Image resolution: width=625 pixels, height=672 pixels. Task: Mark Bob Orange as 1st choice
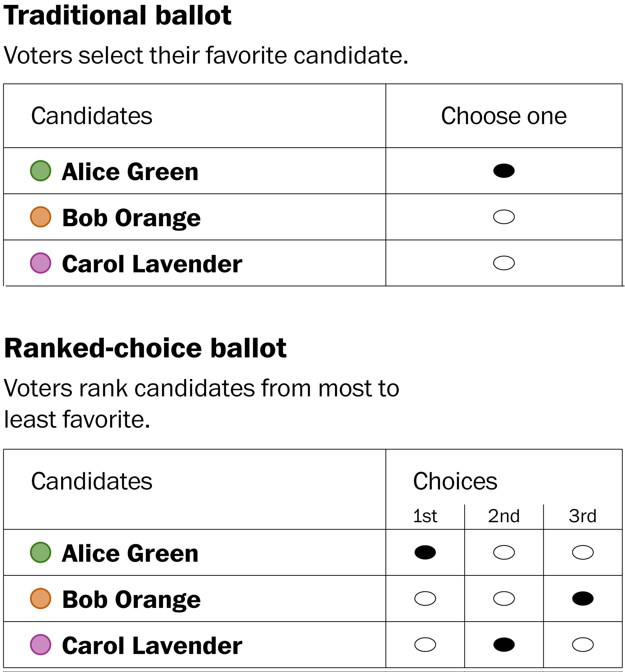[425, 598]
